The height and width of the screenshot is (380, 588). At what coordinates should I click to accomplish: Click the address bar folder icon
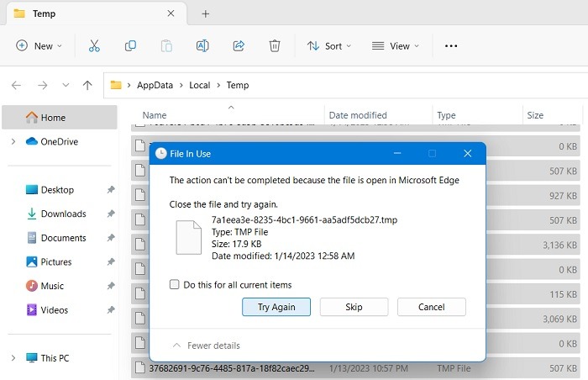[x=116, y=85]
